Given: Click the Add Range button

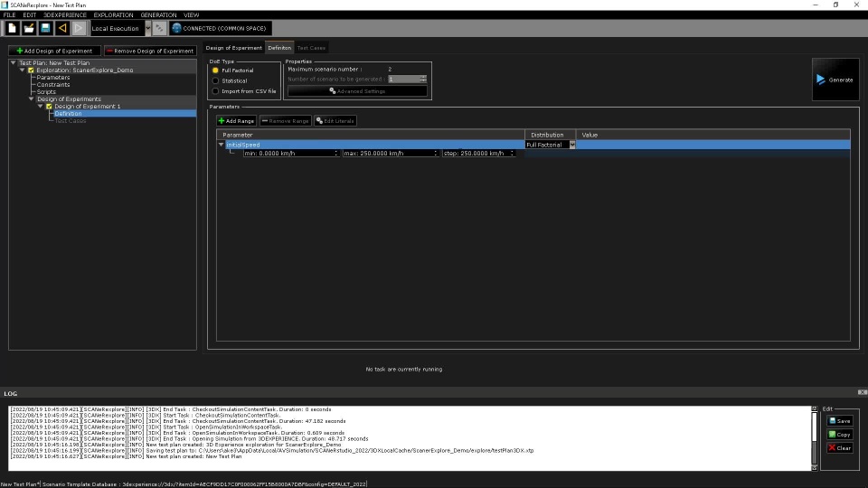Looking at the screenshot, I should [x=236, y=120].
